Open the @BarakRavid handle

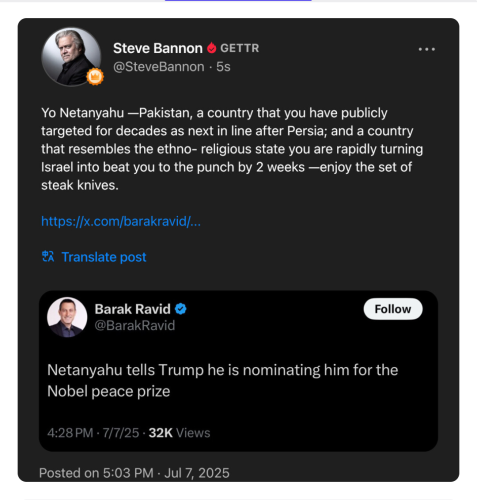tap(135, 325)
